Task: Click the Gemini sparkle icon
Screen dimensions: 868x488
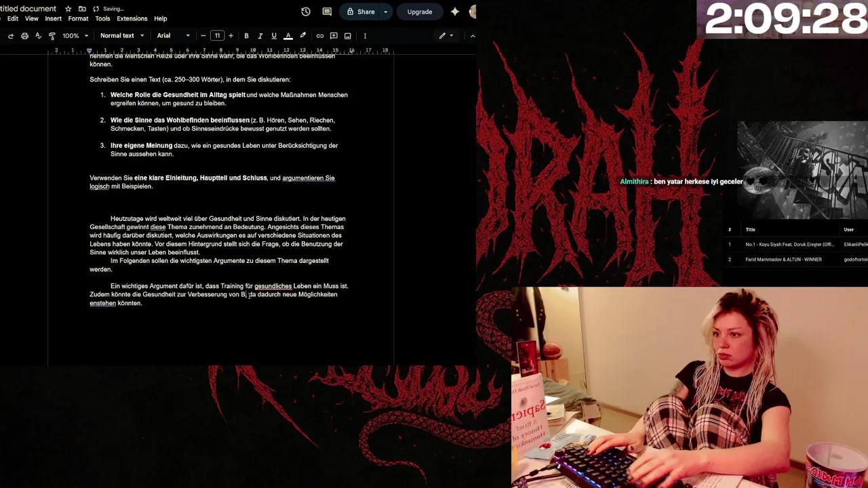Action: tap(455, 12)
